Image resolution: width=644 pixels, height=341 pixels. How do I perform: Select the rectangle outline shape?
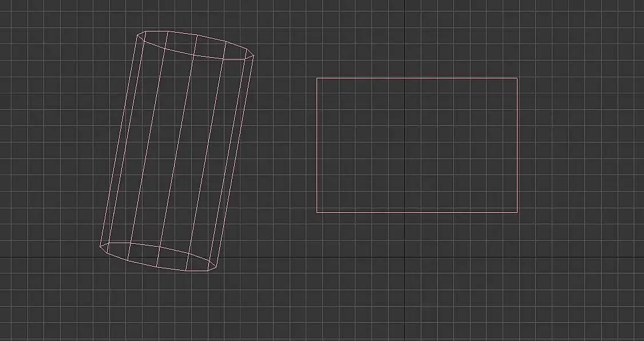point(417,145)
